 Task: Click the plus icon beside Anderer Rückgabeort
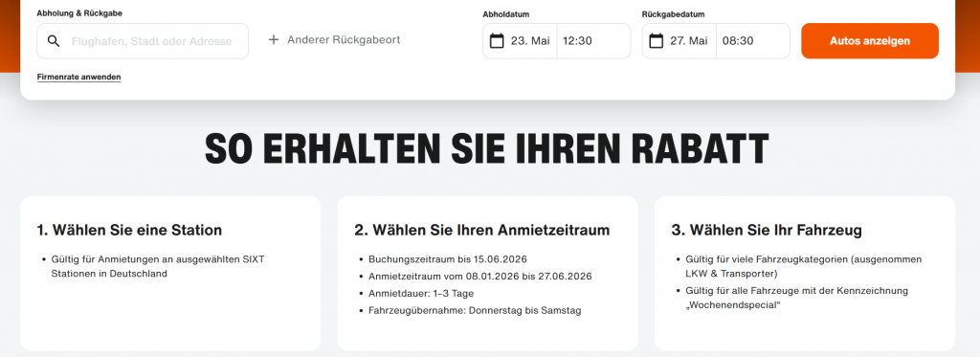click(273, 40)
